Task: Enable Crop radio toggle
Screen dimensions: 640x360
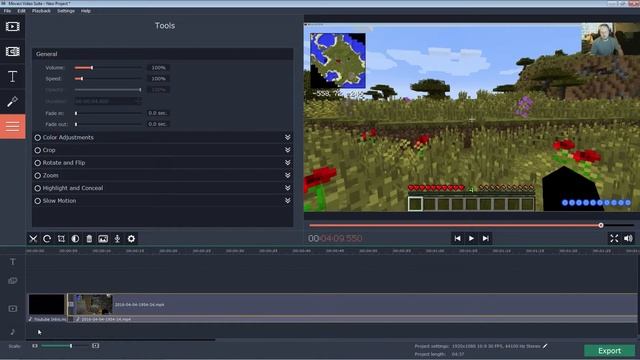Action: coord(38,150)
